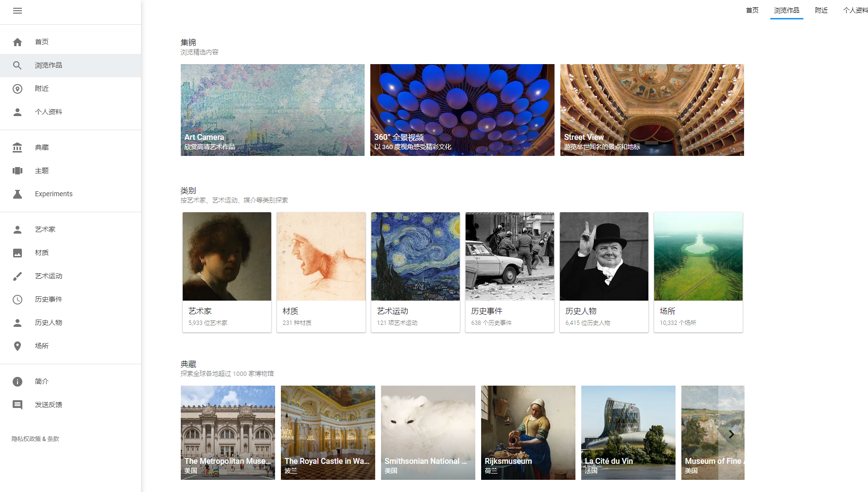The width and height of the screenshot is (868, 492).
Task: Open the hamburger menu icon
Action: click(x=17, y=11)
